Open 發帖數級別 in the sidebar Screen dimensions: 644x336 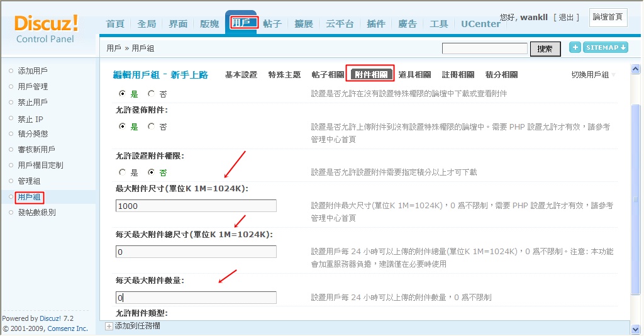36,213
